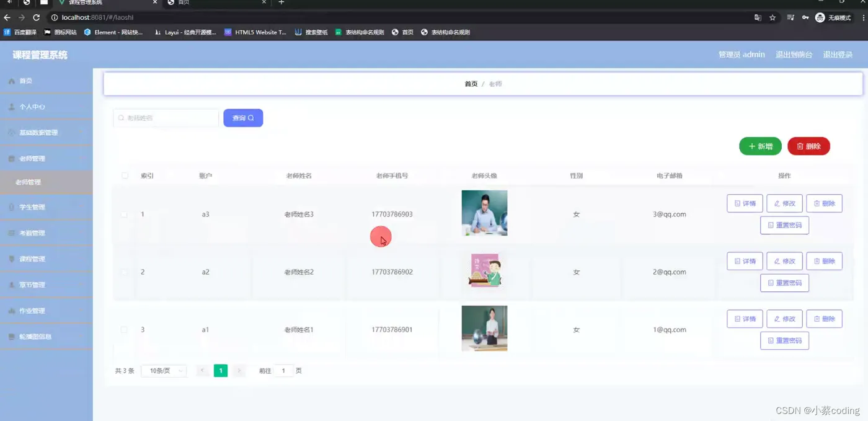Expand 轮播图信息 menu arrow
The width and height of the screenshot is (868, 421).
tap(82, 337)
